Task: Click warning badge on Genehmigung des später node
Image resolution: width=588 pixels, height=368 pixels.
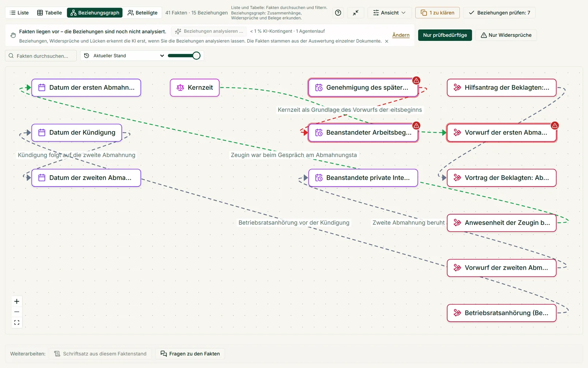Action: [416, 80]
